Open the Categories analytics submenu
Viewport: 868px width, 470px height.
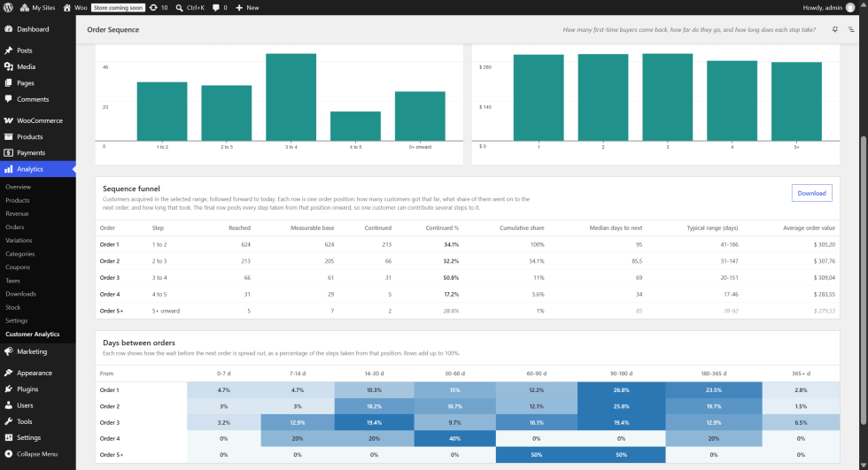pyautogui.click(x=19, y=254)
